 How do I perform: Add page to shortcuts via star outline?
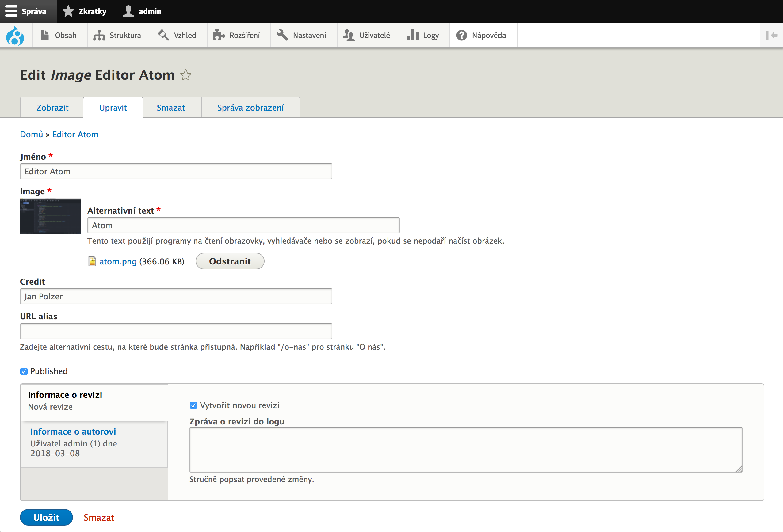(186, 75)
